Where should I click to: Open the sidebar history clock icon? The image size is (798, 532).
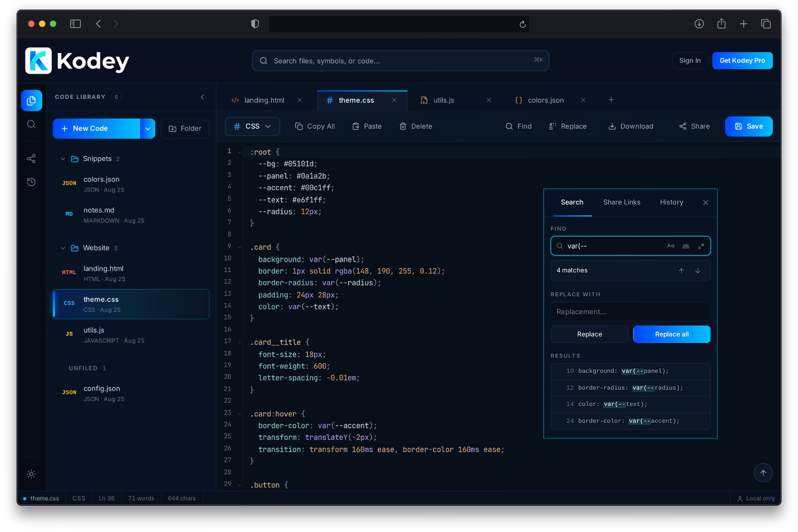coord(32,182)
